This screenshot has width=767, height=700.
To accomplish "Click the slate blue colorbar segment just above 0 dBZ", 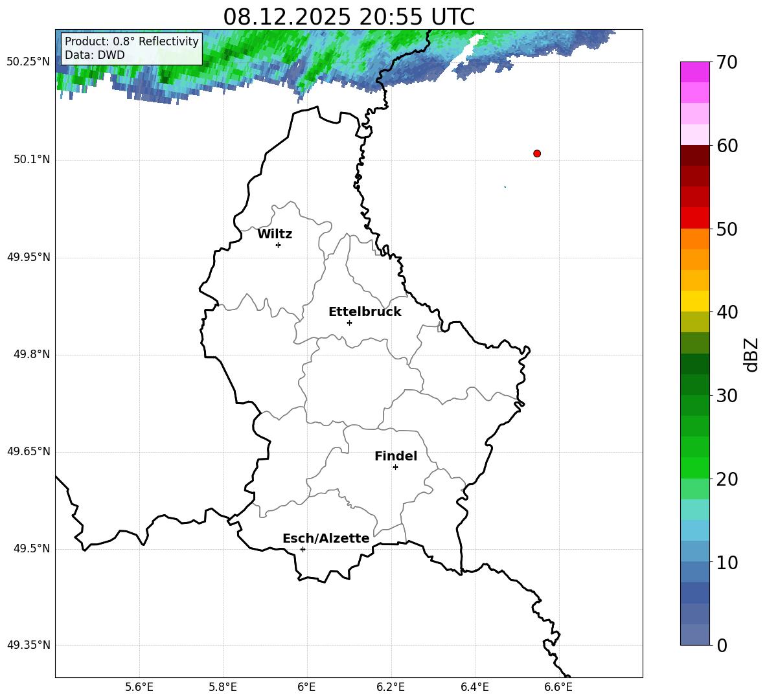I will 694,635.
